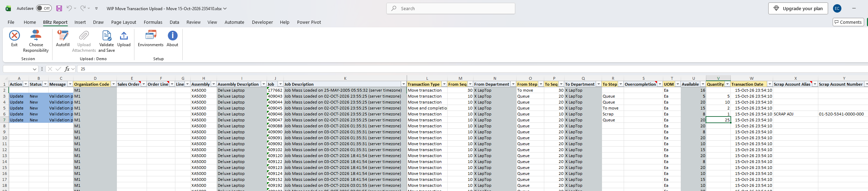Open the Transaction Date filter dropdown
Image resolution: width=868 pixels, height=191 pixels.
pyautogui.click(x=770, y=84)
